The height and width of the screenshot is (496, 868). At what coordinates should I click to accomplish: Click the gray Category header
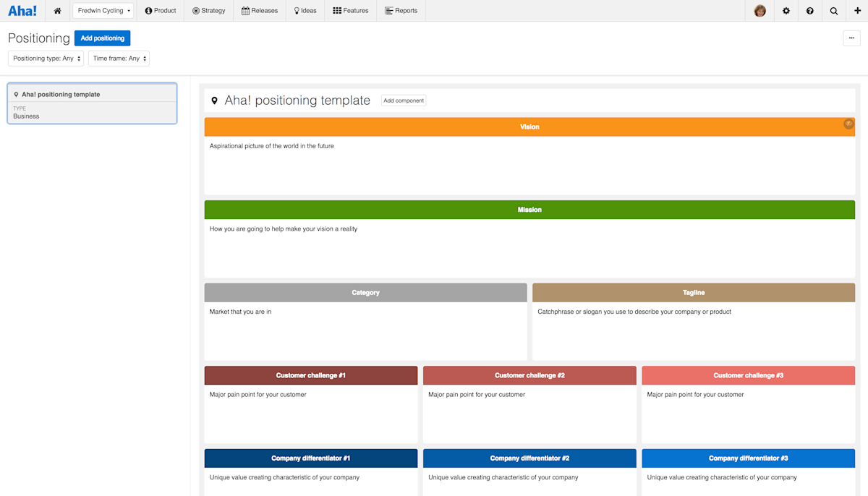365,293
